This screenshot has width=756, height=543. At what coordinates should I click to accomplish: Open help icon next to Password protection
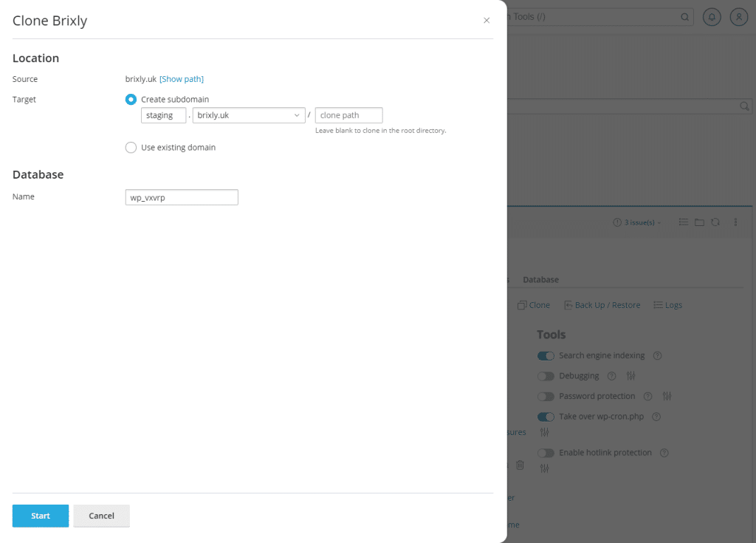coord(647,396)
